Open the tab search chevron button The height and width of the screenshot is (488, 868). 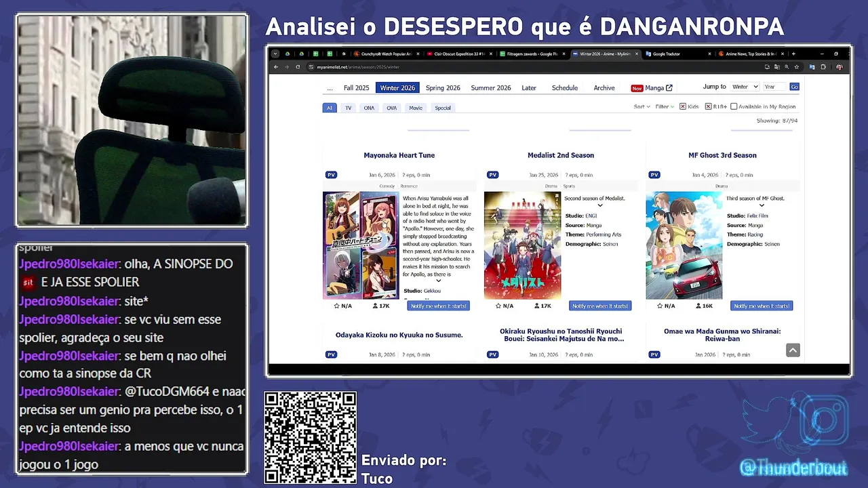tap(275, 54)
